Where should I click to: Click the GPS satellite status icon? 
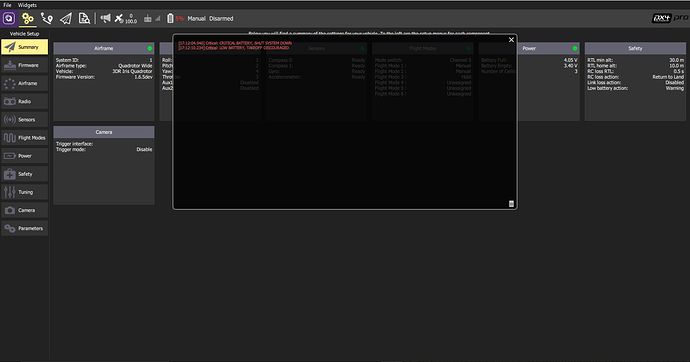click(x=119, y=18)
